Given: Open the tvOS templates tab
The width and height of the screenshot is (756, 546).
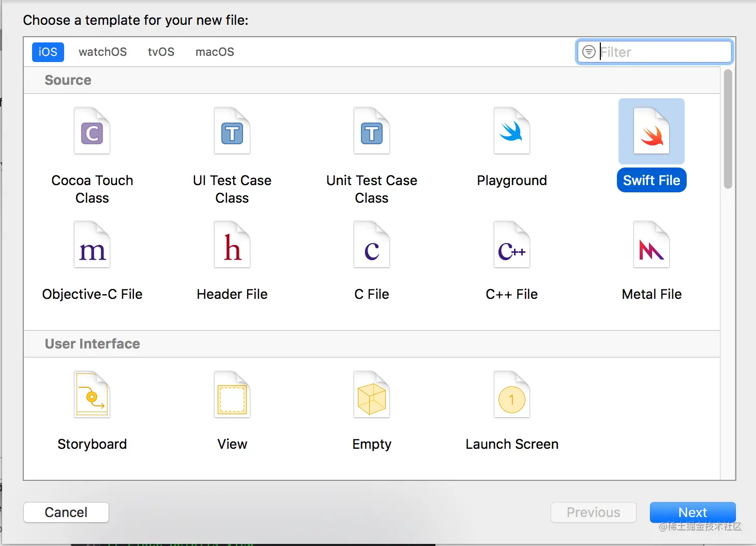Looking at the screenshot, I should pos(161,52).
